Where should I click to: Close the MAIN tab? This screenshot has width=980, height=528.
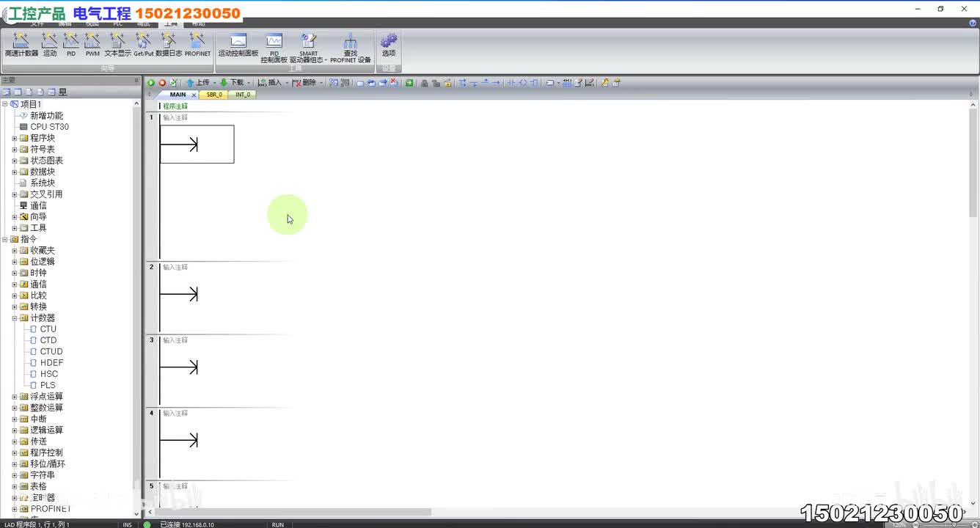click(194, 95)
